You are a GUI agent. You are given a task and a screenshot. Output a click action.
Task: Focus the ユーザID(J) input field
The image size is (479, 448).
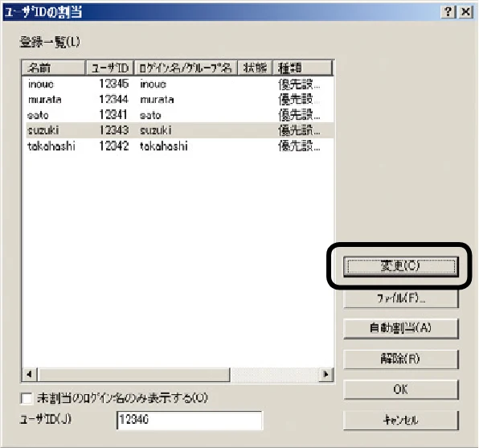click(190, 420)
